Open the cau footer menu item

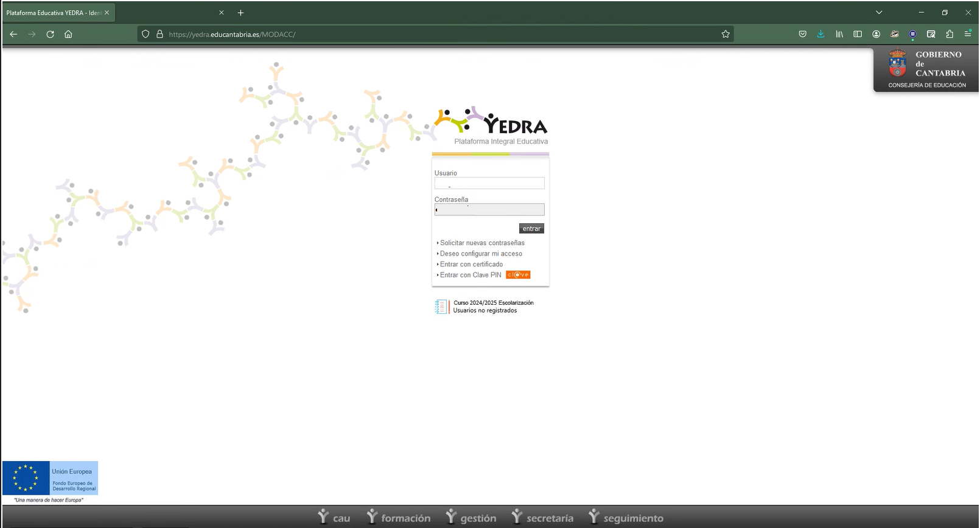pyautogui.click(x=334, y=517)
